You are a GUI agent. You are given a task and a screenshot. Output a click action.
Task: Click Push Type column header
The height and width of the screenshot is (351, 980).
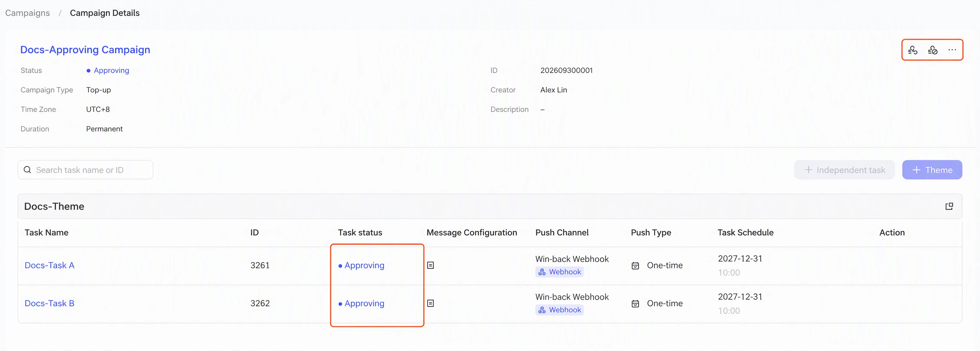(x=651, y=232)
